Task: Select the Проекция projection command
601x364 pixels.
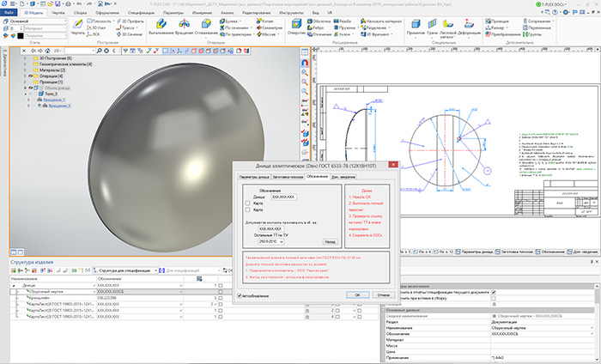Action: [497, 21]
